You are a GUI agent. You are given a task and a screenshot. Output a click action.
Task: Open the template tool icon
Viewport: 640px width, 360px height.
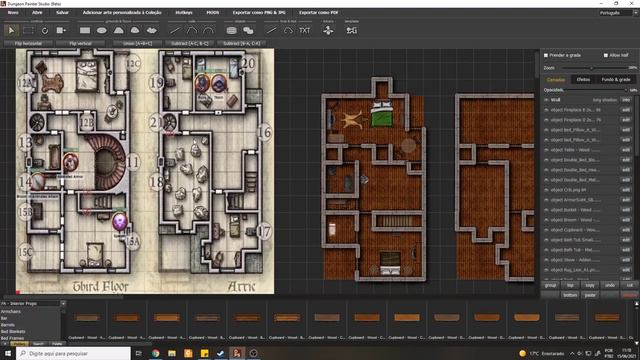(351, 31)
